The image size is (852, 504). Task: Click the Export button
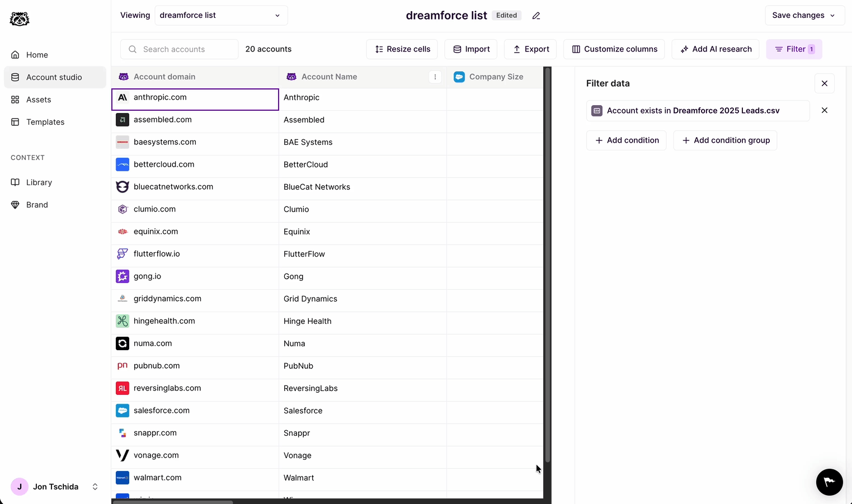click(x=530, y=49)
